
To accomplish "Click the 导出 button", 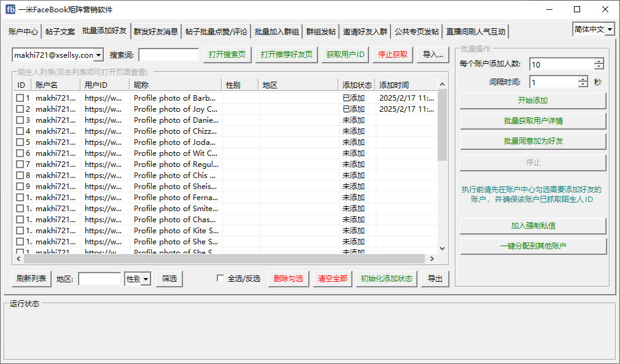I will [x=435, y=279].
